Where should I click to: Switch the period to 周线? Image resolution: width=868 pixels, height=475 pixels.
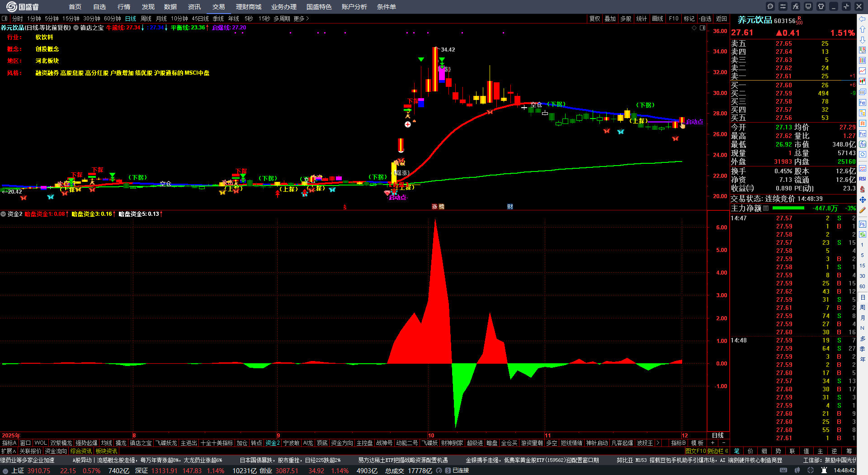click(x=146, y=19)
